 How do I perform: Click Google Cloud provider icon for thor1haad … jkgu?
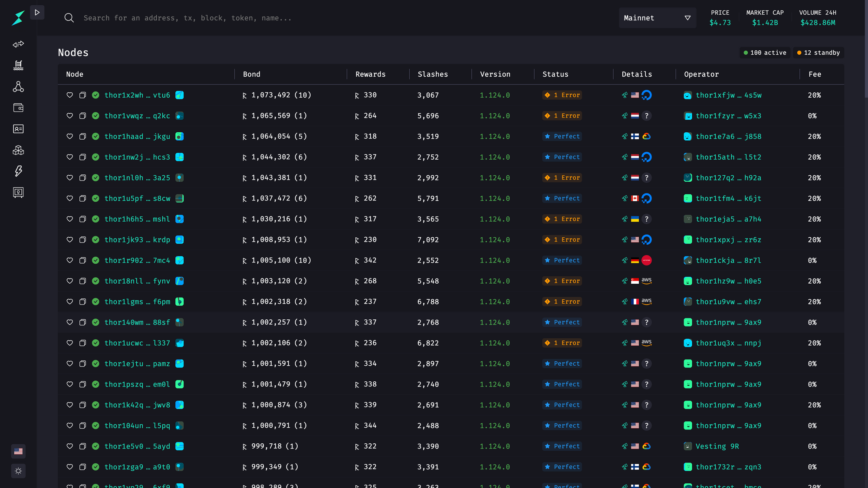pos(646,136)
